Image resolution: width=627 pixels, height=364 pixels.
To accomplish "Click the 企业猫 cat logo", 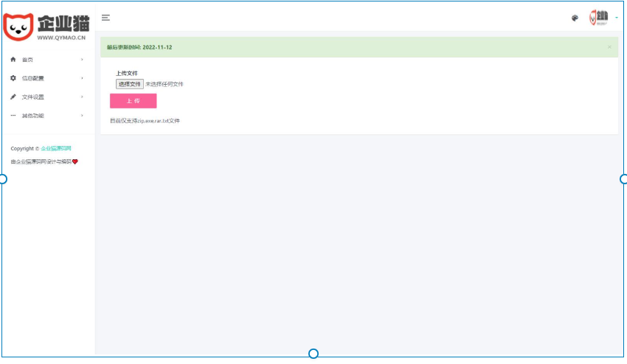I will (x=18, y=25).
